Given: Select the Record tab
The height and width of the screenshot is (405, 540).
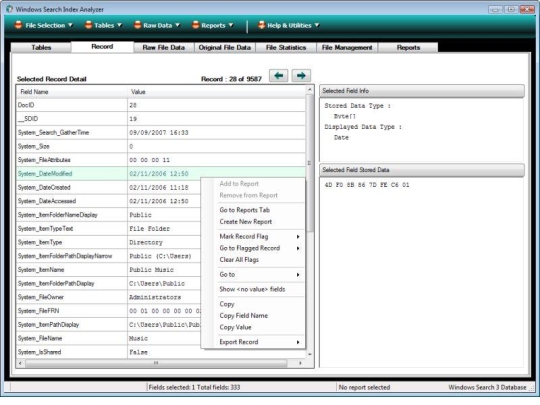Looking at the screenshot, I should click(x=102, y=46).
